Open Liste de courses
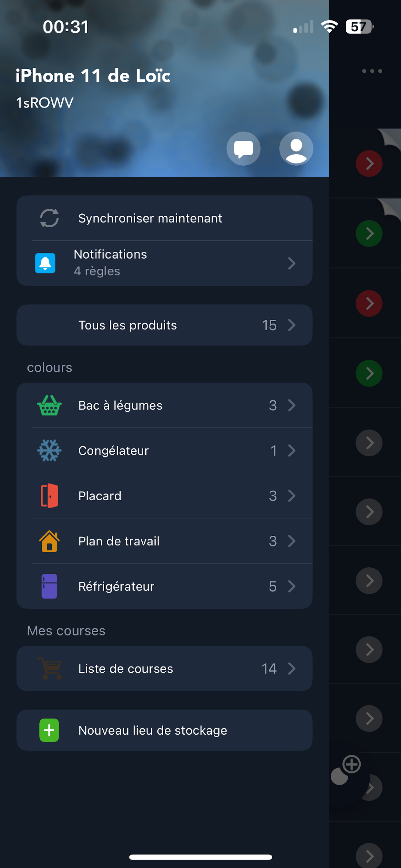 (125, 668)
